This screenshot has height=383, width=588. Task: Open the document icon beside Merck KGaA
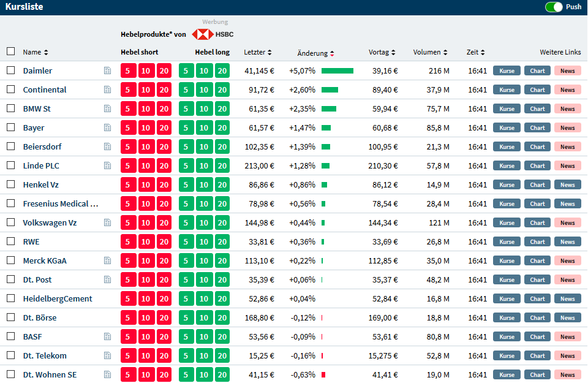click(108, 260)
